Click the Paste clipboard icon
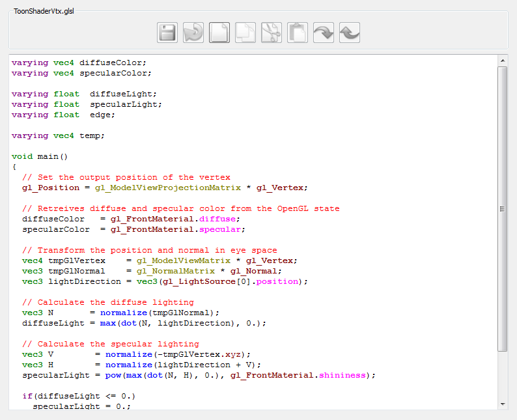This screenshot has height=420, width=517. click(x=298, y=33)
